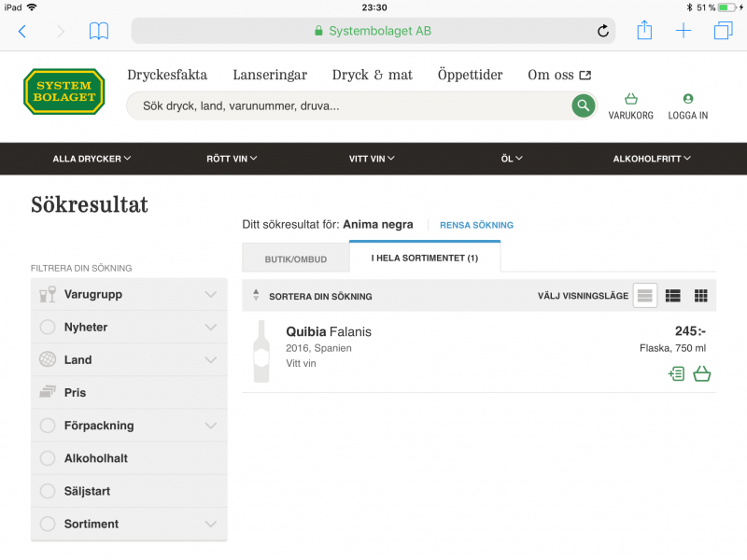This screenshot has height=560, width=747.
Task: Open the Rött vin dropdown menu
Action: (232, 159)
